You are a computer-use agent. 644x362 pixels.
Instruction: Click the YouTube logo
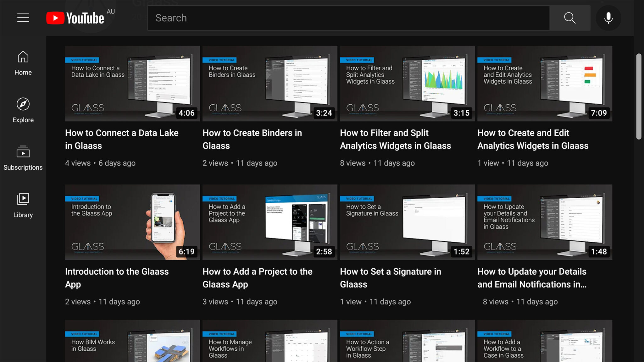[75, 18]
